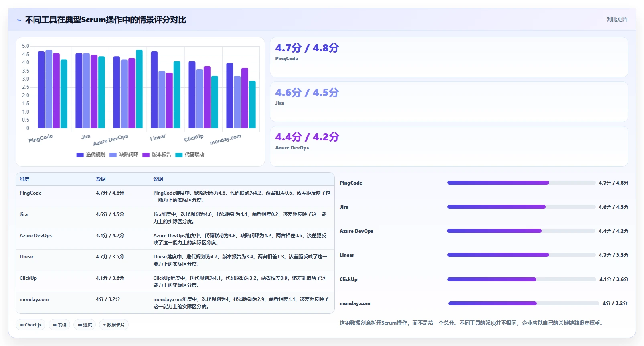644x346 pixels.
Task: Open the PingCode 4.7分 / 4.8分 data card
Action: [x=449, y=57]
